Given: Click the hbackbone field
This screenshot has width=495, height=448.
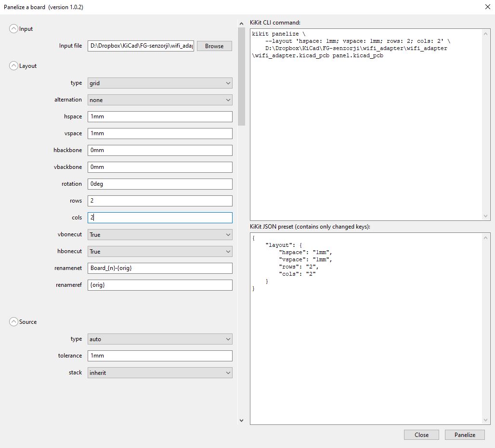Looking at the screenshot, I should point(160,150).
